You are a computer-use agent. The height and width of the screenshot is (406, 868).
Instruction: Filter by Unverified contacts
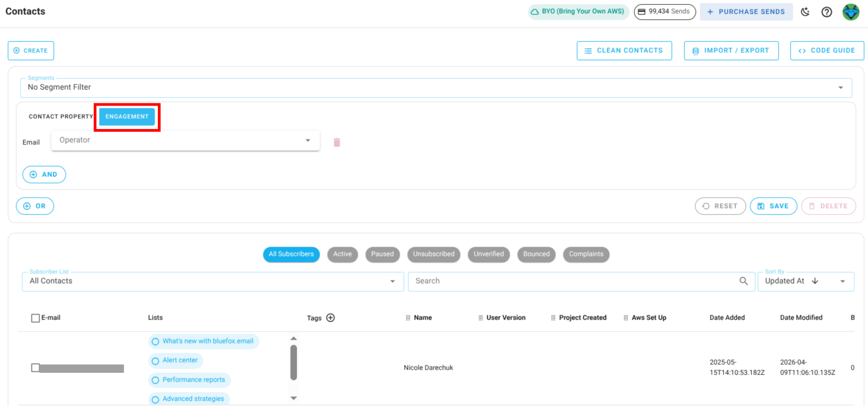pos(489,254)
